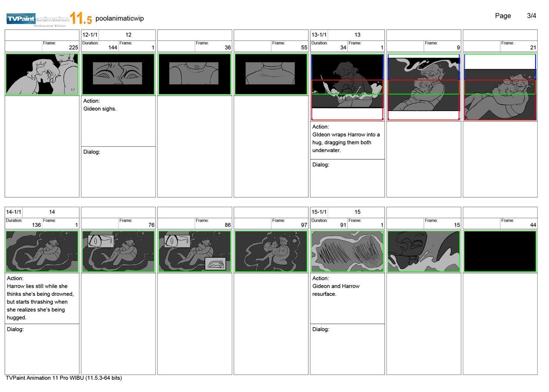Image resolution: width=549 pixels, height=392 pixels.
Task: Select the Duration value 144
Action: [x=112, y=48]
